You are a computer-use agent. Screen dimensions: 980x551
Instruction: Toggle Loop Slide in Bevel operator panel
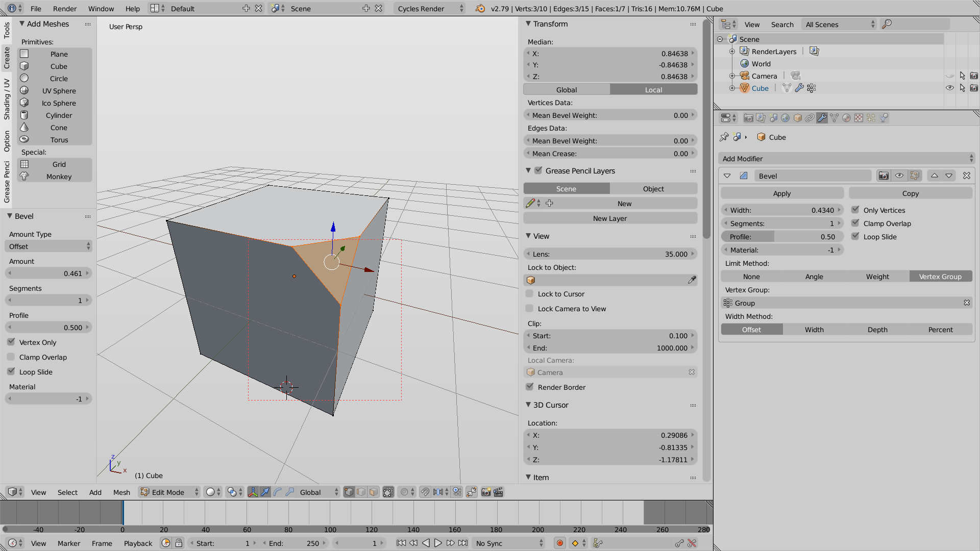pyautogui.click(x=11, y=371)
